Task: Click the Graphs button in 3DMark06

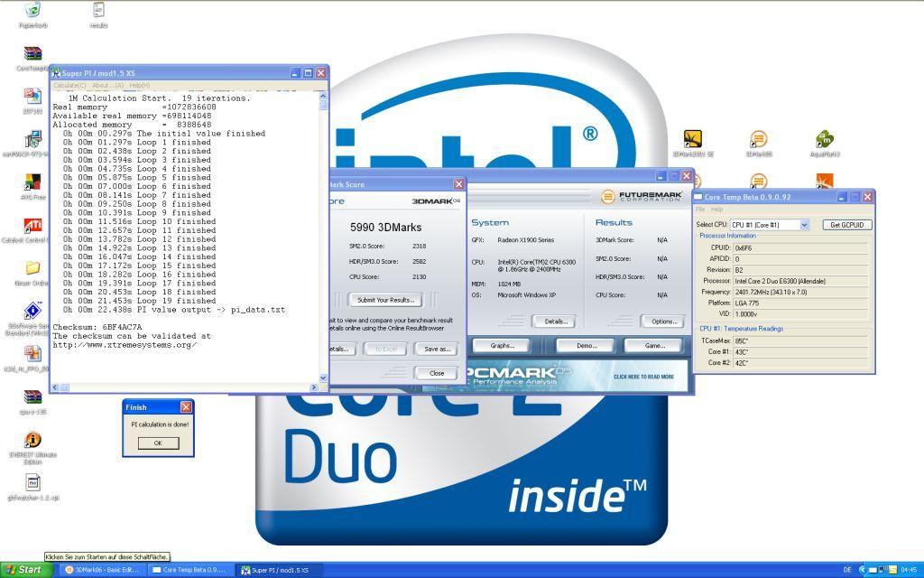Action: coord(502,346)
